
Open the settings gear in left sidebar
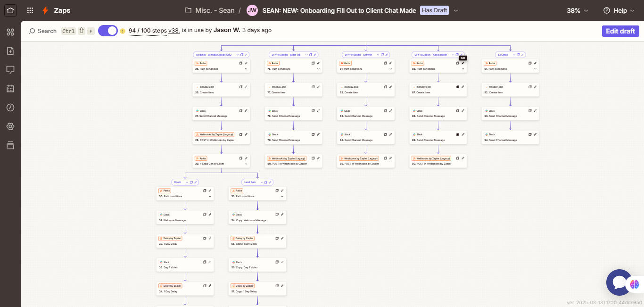(x=10, y=126)
